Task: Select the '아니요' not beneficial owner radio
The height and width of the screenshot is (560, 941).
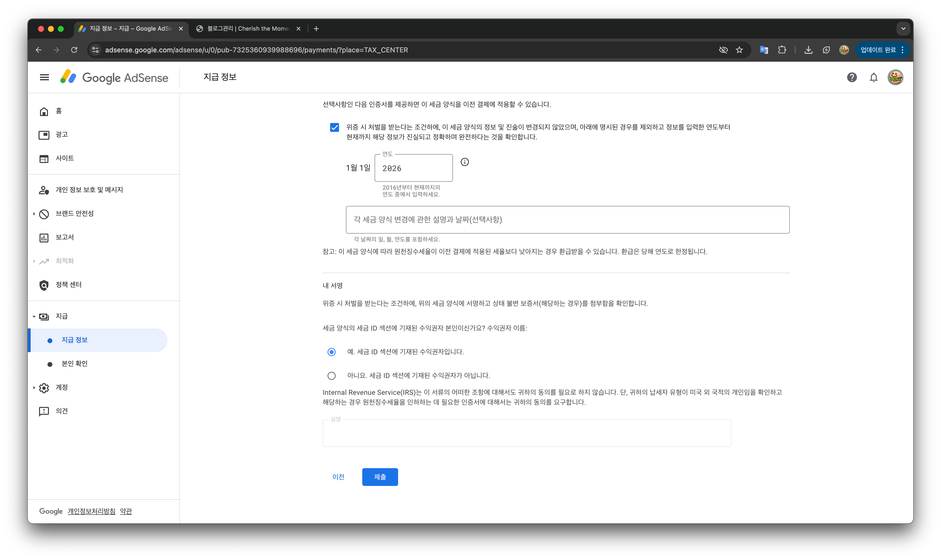Action: click(x=332, y=376)
